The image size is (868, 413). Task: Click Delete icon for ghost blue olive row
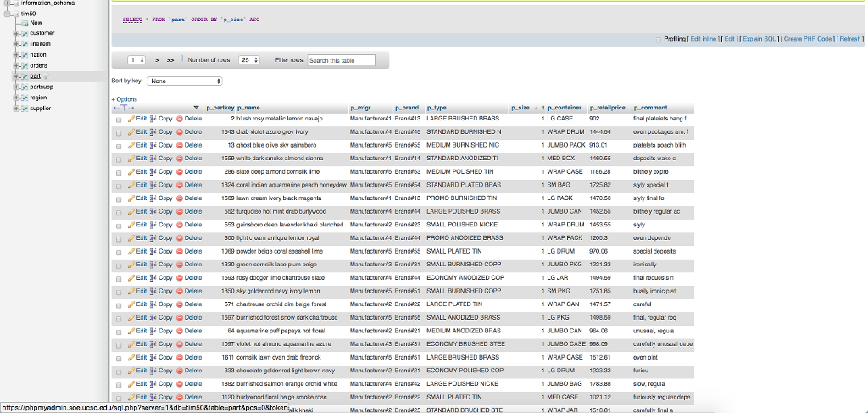pos(180,145)
